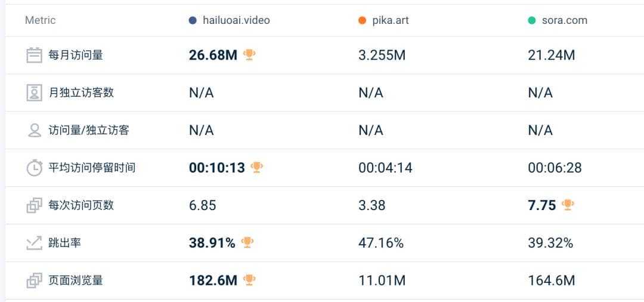The image size is (644, 302).
Task: Click the person icon beside 访问量/独立访客
Action: 34,130
